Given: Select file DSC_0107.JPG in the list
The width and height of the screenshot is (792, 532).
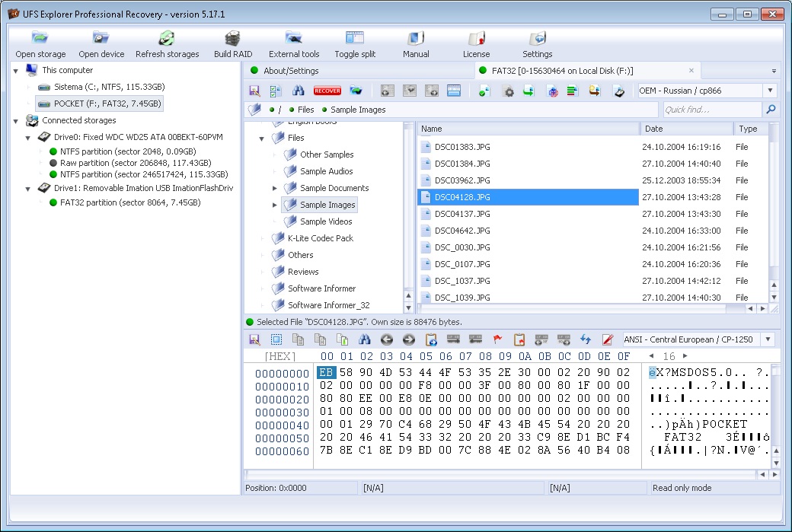Looking at the screenshot, I should click(462, 264).
